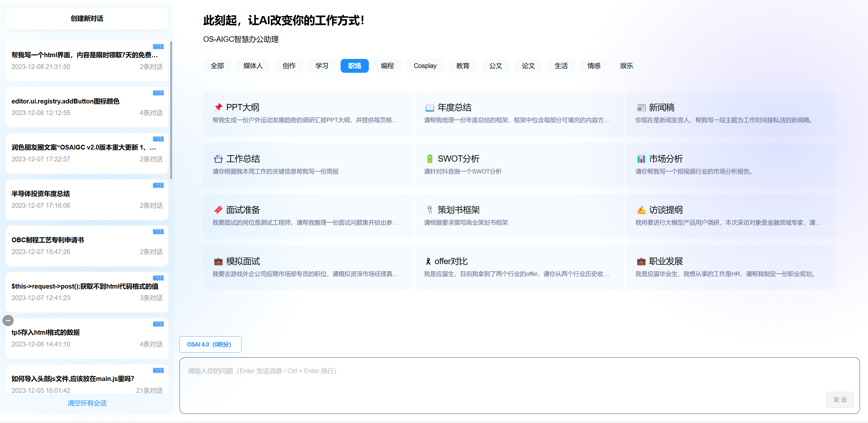Image resolution: width=868 pixels, height=423 pixels.
Task: Open the 论文 category tab
Action: point(528,66)
